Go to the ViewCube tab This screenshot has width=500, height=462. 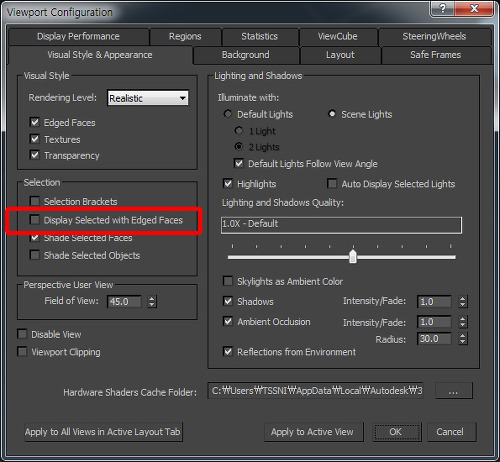pyautogui.click(x=338, y=36)
